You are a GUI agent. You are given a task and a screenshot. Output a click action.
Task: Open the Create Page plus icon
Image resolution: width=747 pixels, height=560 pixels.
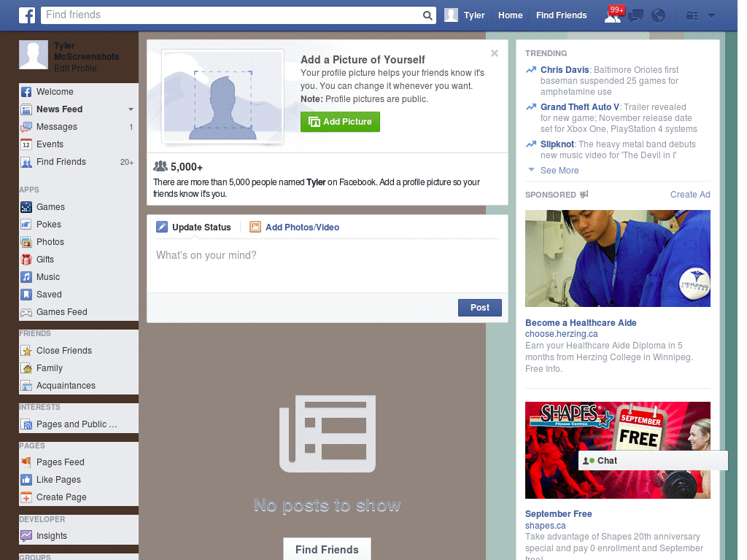(26, 497)
